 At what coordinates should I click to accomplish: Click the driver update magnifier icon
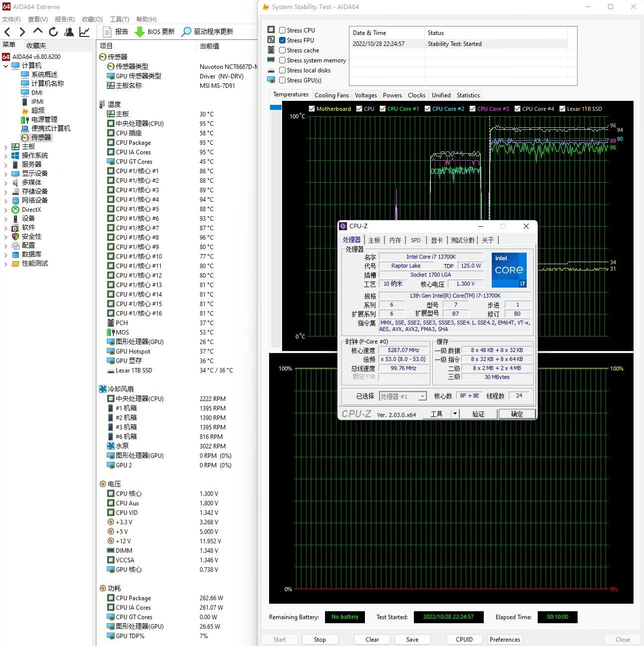point(186,32)
